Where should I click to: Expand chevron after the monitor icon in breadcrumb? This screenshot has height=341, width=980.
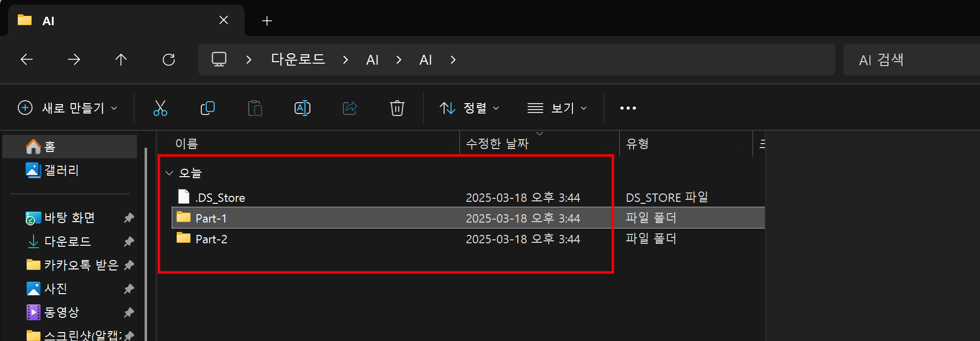pos(249,60)
